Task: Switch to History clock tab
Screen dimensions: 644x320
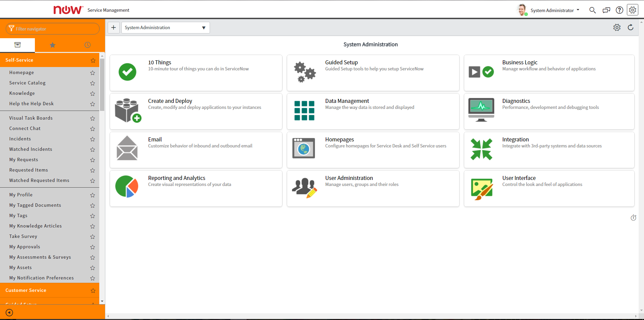Action: (88, 45)
